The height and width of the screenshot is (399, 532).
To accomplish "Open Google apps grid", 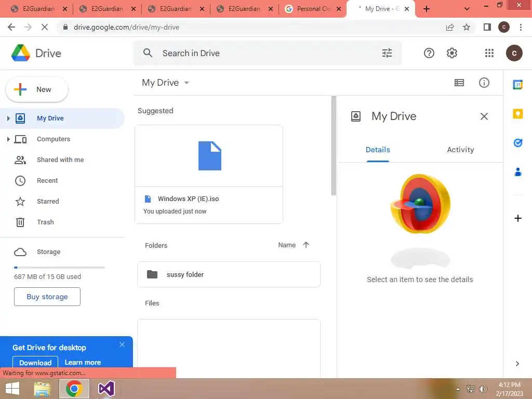I will click(x=489, y=53).
